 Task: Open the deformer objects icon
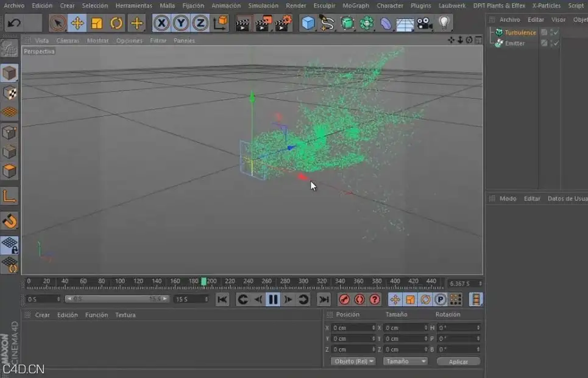pyautogui.click(x=386, y=23)
